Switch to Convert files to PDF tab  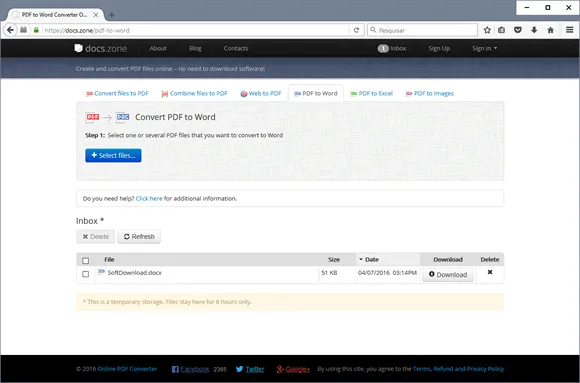117,94
